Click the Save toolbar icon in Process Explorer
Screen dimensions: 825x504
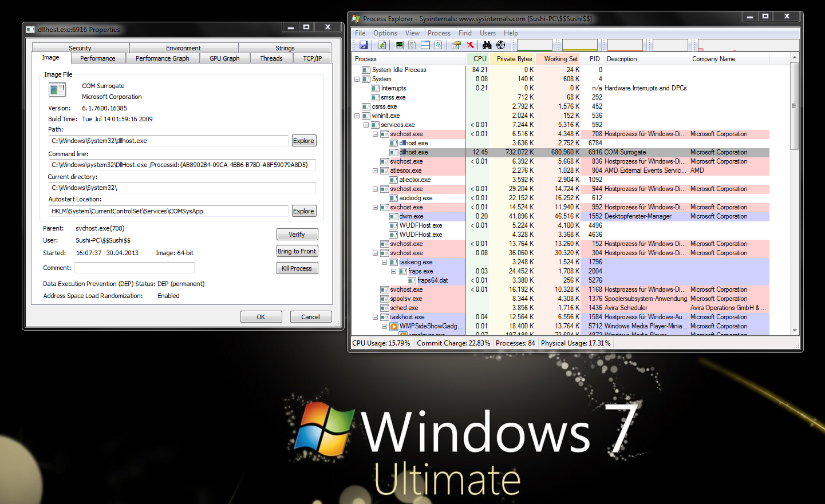coord(364,45)
